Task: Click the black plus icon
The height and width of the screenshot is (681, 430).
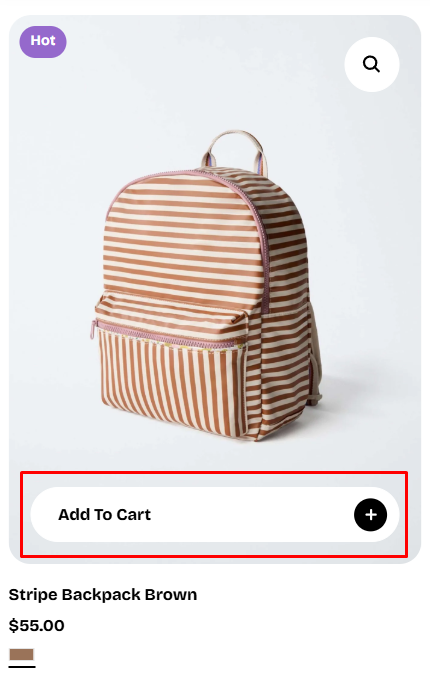Action: click(x=370, y=515)
